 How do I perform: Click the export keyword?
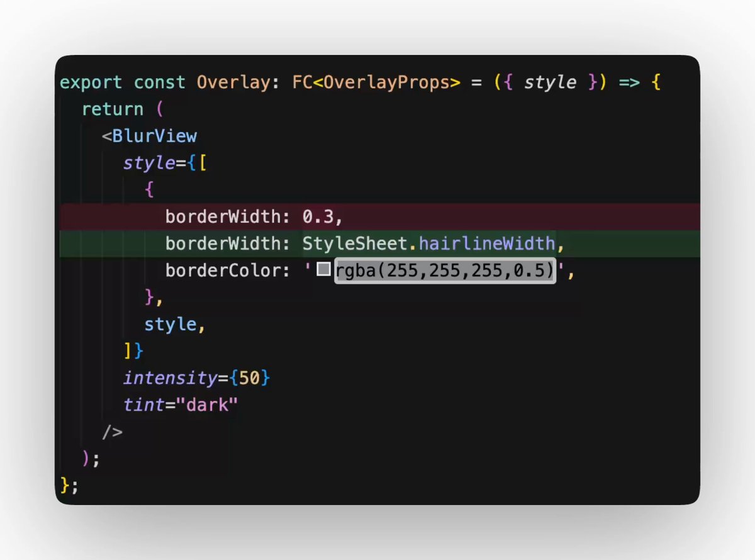[x=91, y=82]
